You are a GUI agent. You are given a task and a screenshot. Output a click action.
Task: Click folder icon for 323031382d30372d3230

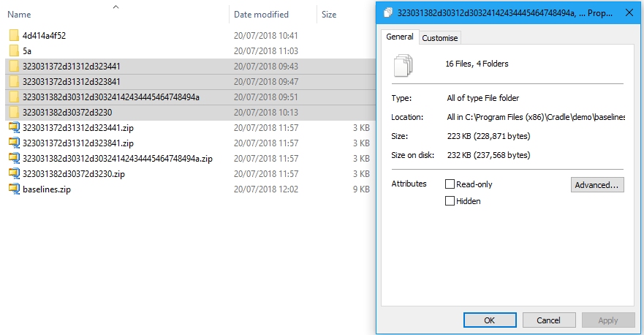point(14,112)
